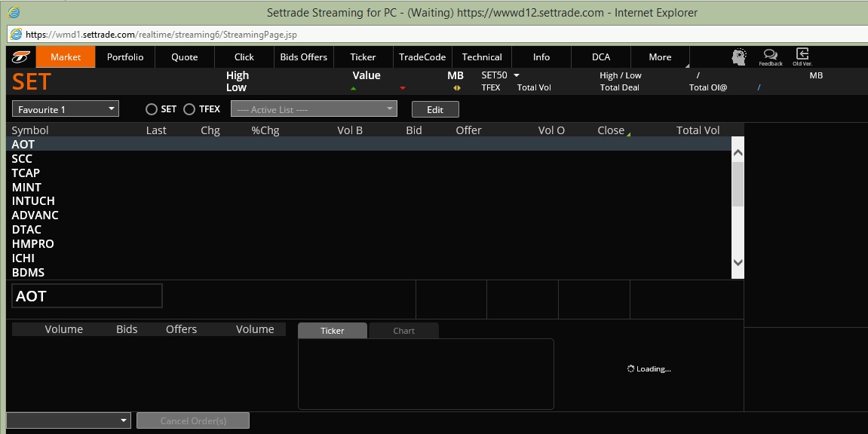Image resolution: width=868 pixels, height=434 pixels.
Task: Open the Favourite 1 dropdown
Action: (x=66, y=109)
